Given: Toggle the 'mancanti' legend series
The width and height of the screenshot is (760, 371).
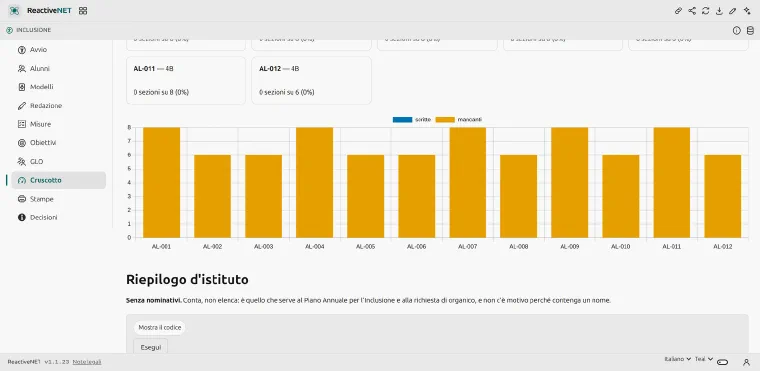Looking at the screenshot, I should (459, 119).
